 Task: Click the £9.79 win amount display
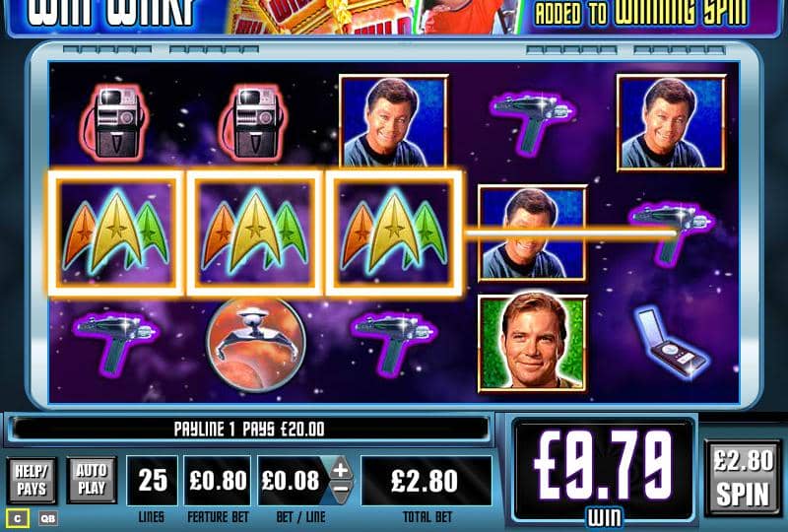(604, 469)
